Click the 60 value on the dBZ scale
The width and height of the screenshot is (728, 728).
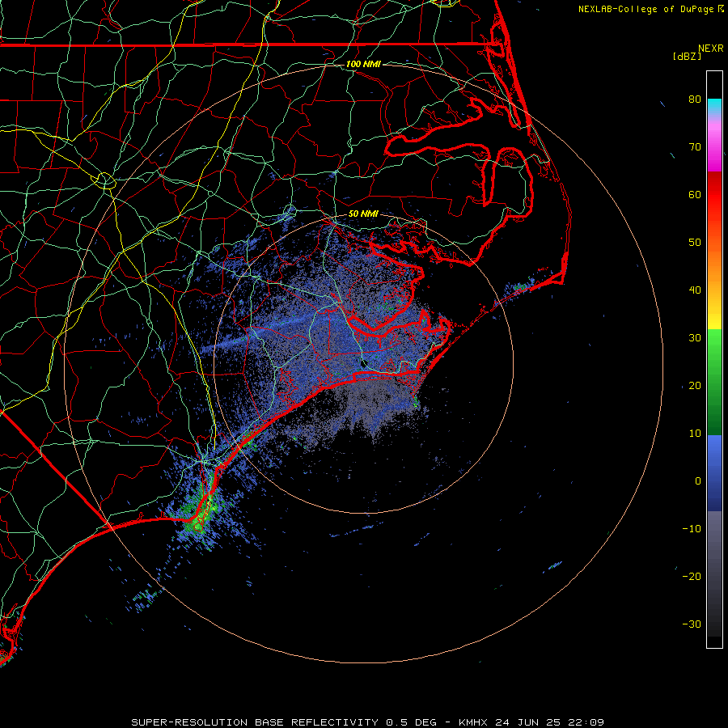pyautogui.click(x=695, y=194)
